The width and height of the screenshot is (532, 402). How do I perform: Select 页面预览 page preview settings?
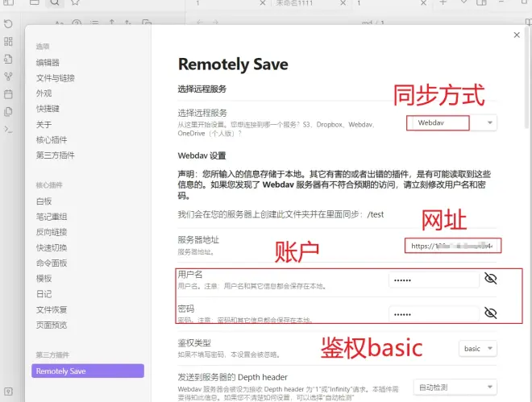point(52,325)
